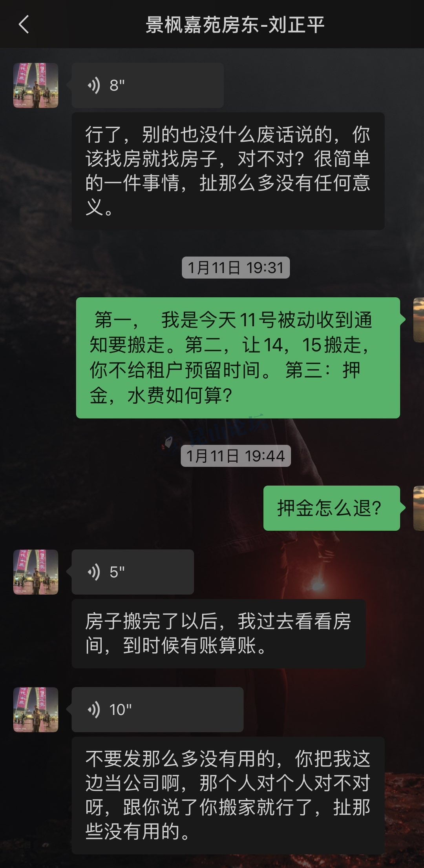Tap transcript text starting 行了，别的也没什么废话

pos(228,171)
